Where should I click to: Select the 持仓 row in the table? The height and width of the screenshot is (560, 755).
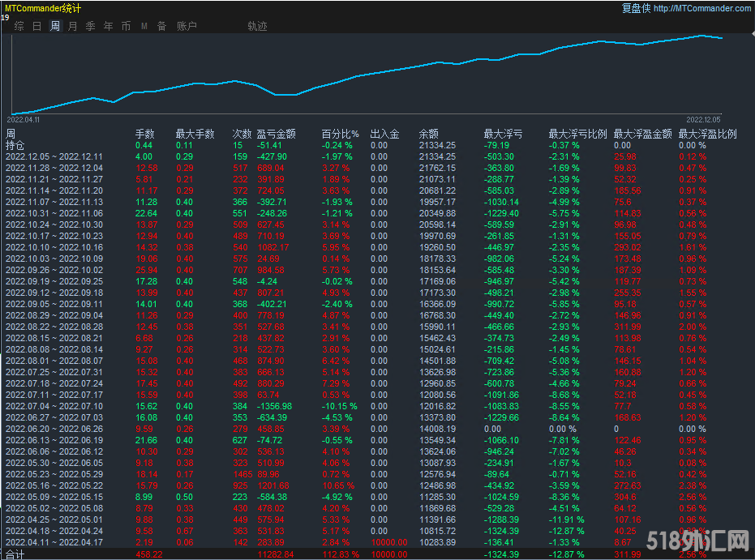click(x=15, y=145)
